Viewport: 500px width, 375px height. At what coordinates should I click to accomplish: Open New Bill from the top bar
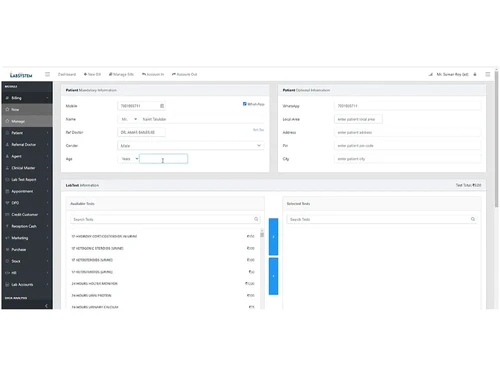click(x=92, y=74)
